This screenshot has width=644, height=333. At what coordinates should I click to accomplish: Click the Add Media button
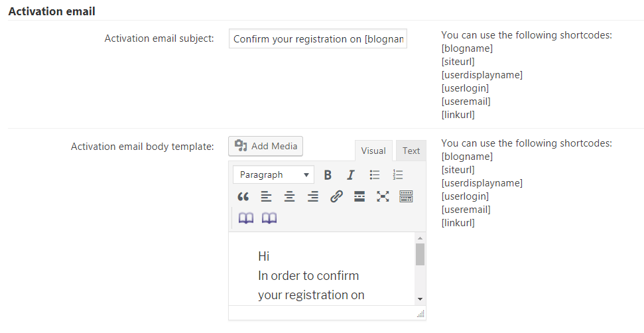[266, 146]
